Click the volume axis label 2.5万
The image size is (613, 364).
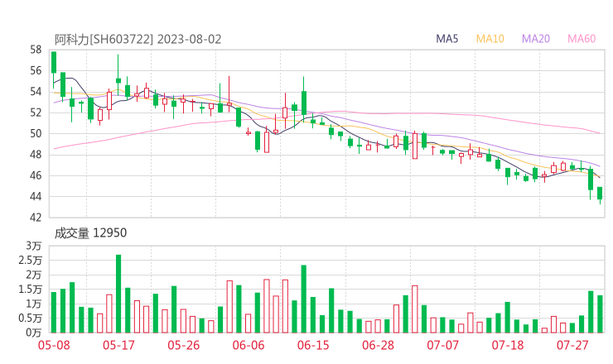coord(30,261)
